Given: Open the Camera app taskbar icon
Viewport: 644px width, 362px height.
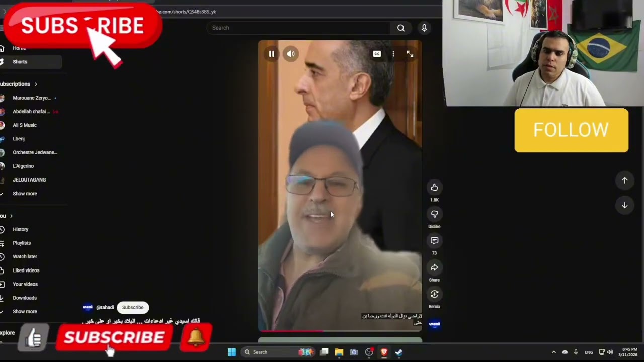Looking at the screenshot, I should click(354, 352).
